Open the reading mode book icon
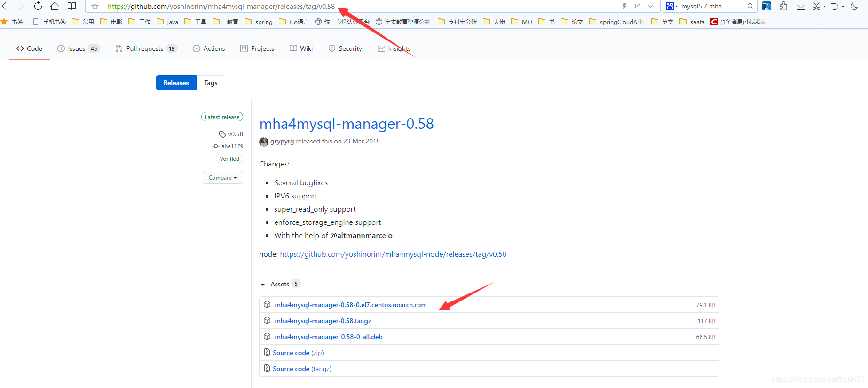868x388 pixels. pos(71,6)
